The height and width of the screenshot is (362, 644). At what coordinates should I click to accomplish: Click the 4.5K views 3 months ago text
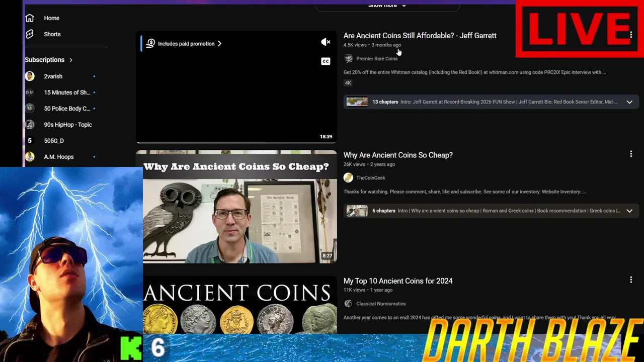372,45
